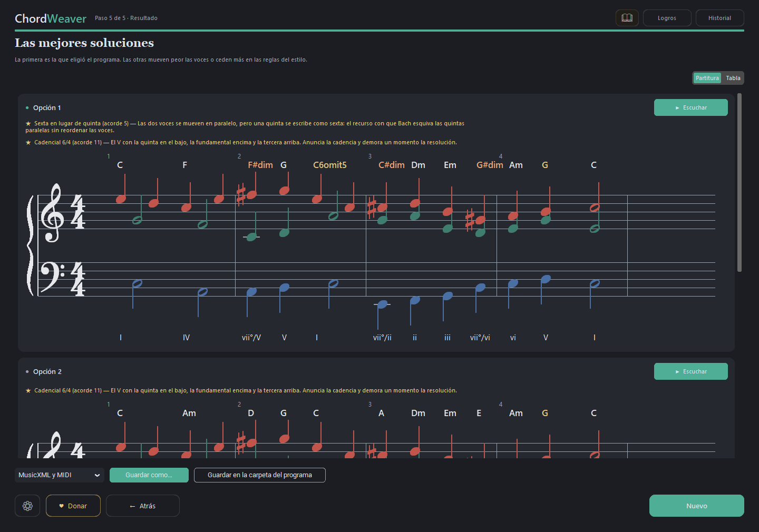Click the solutions list scrollbar
Image resolution: width=759 pixels, height=532 pixels.
(739, 182)
